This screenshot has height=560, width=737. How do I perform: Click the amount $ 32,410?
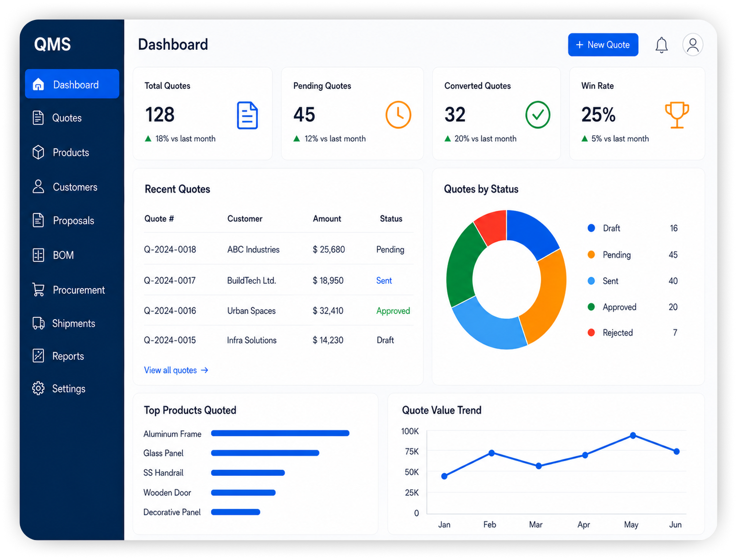tap(328, 311)
